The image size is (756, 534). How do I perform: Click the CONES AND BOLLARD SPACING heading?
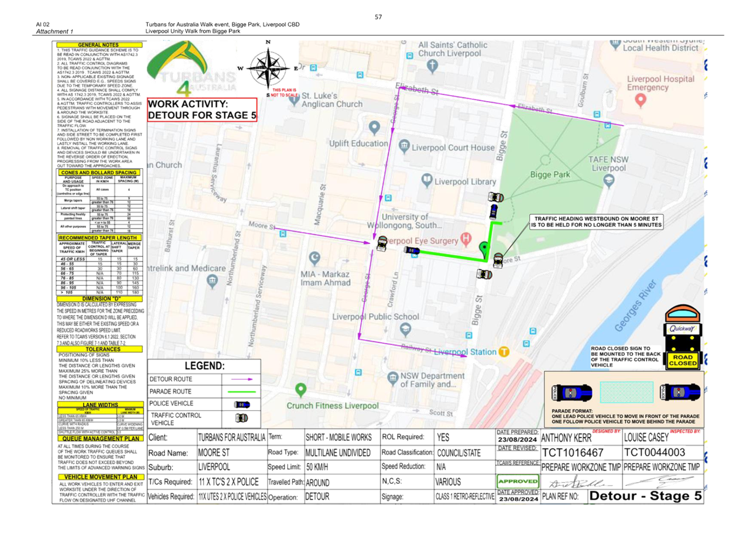coord(99,173)
